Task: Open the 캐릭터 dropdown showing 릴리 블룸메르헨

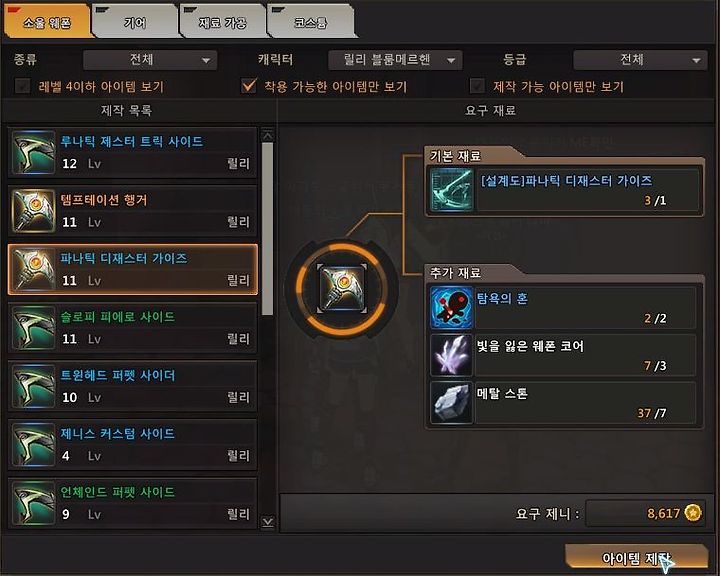Action: tap(395, 60)
